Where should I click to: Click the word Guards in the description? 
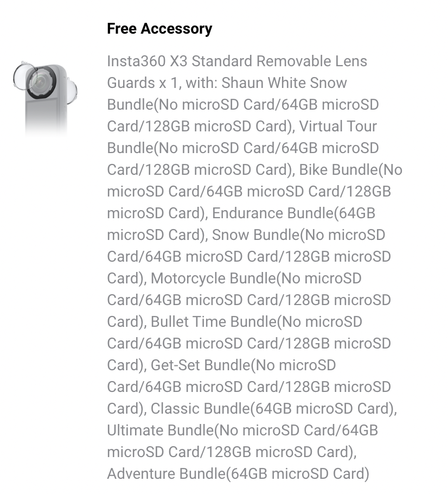(131, 83)
